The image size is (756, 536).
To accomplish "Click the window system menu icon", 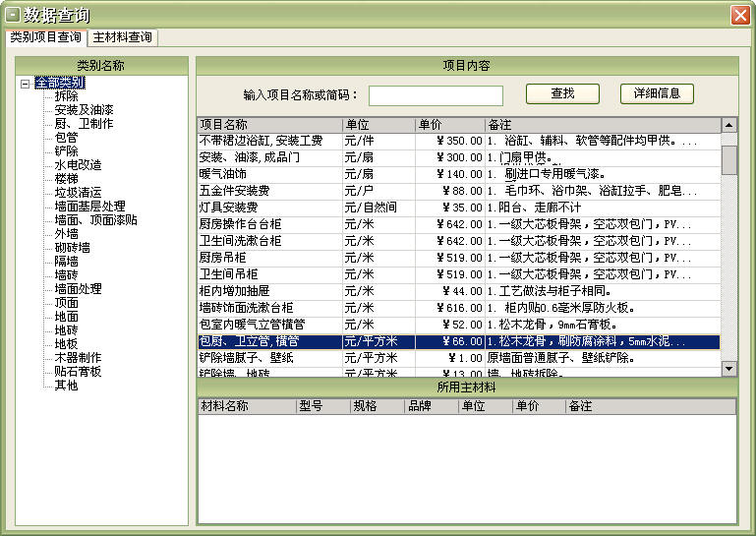I will tap(13, 15).
